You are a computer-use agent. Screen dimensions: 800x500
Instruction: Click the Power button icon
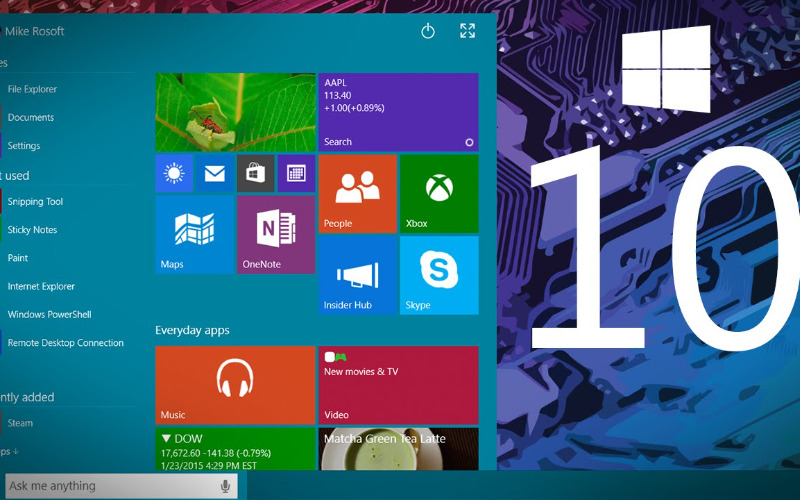click(428, 31)
